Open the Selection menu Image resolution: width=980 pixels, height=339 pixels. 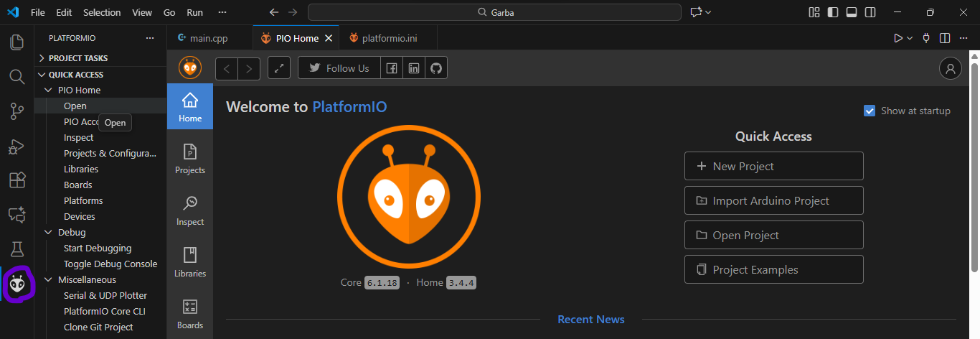102,12
